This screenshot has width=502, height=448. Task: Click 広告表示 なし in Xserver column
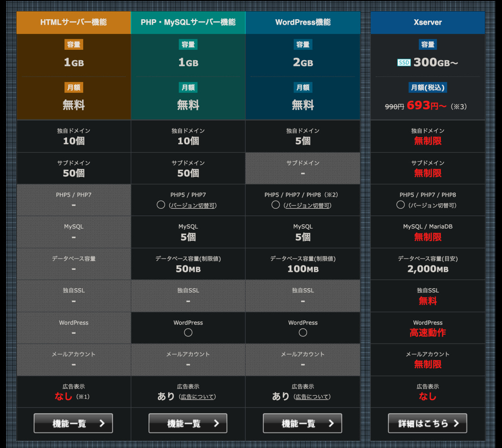[x=428, y=392]
